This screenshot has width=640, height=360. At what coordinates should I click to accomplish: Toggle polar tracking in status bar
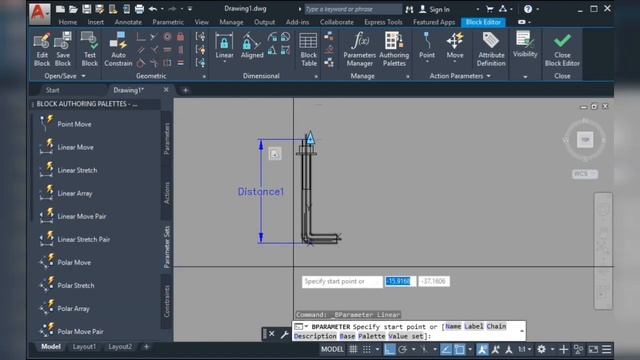(403, 349)
